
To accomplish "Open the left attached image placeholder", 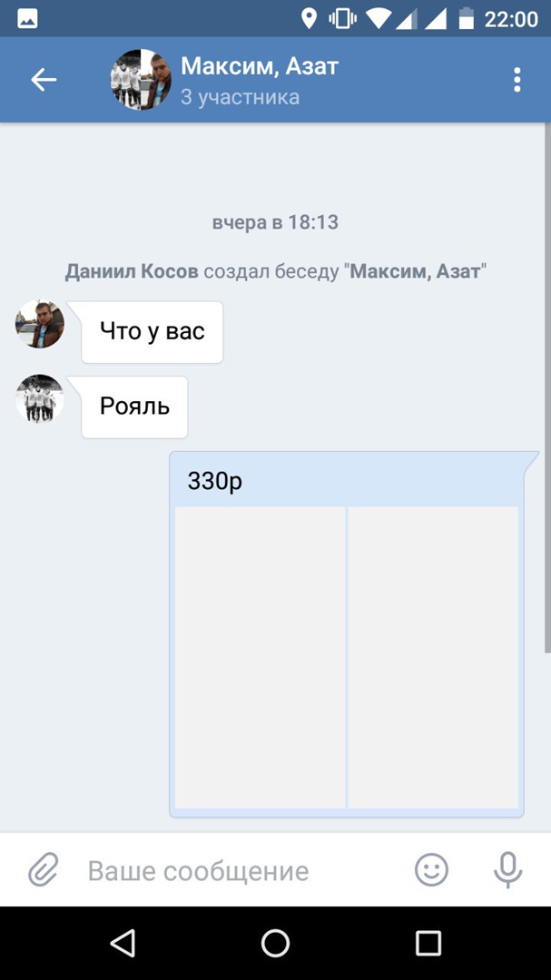I will (x=261, y=658).
